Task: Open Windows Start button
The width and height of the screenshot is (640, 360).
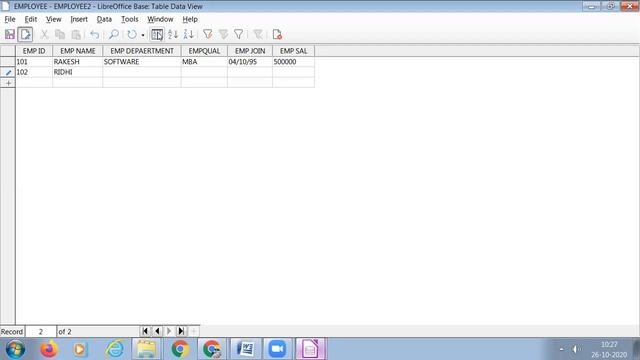Action: [15, 349]
